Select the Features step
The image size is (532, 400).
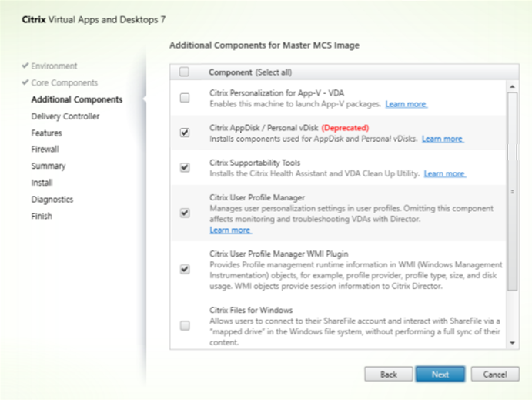[x=46, y=133]
